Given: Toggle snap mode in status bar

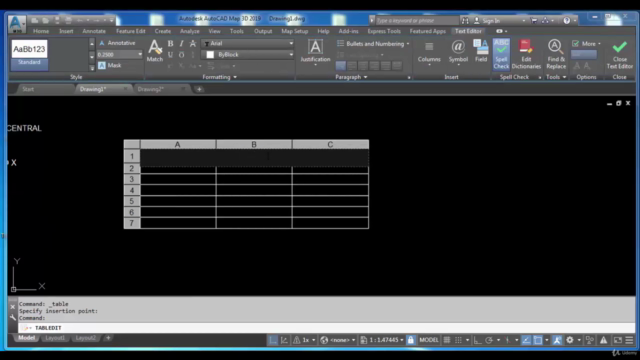Looking at the screenshot, I should [x=458, y=340].
